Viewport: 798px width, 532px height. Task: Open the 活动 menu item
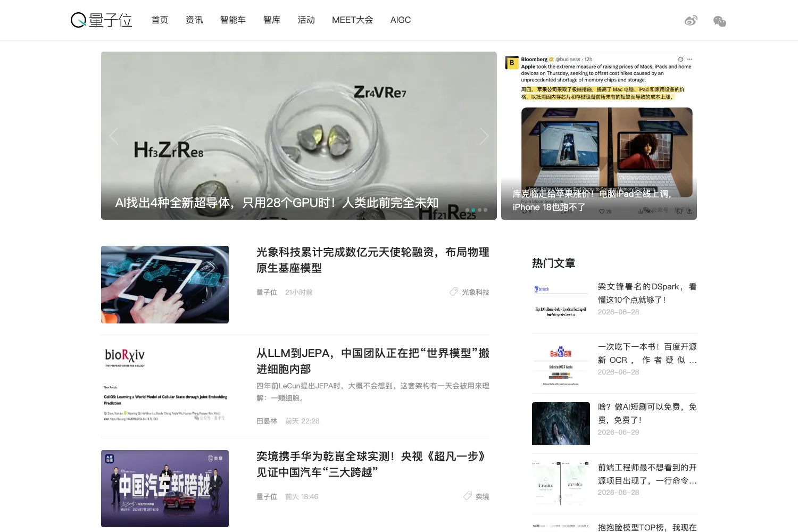306,20
